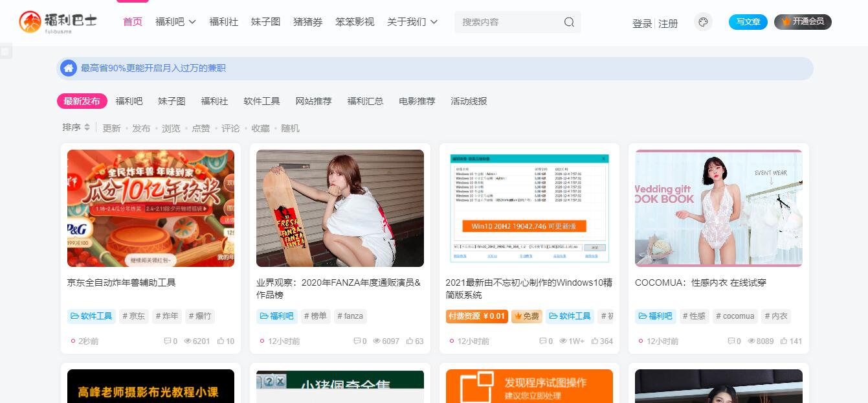Screen dimensions: 868x403
Task: Like the COCOMUA post with 141 likes
Action: (784, 341)
